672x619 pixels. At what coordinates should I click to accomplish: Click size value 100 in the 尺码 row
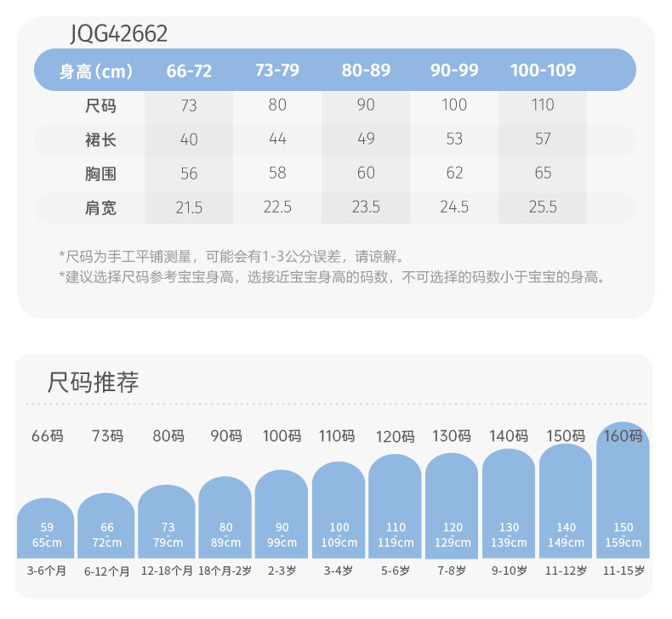coord(454,105)
